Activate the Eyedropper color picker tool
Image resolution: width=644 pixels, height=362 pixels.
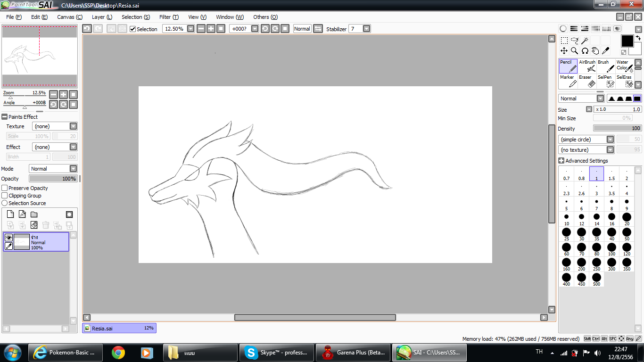pos(606,51)
